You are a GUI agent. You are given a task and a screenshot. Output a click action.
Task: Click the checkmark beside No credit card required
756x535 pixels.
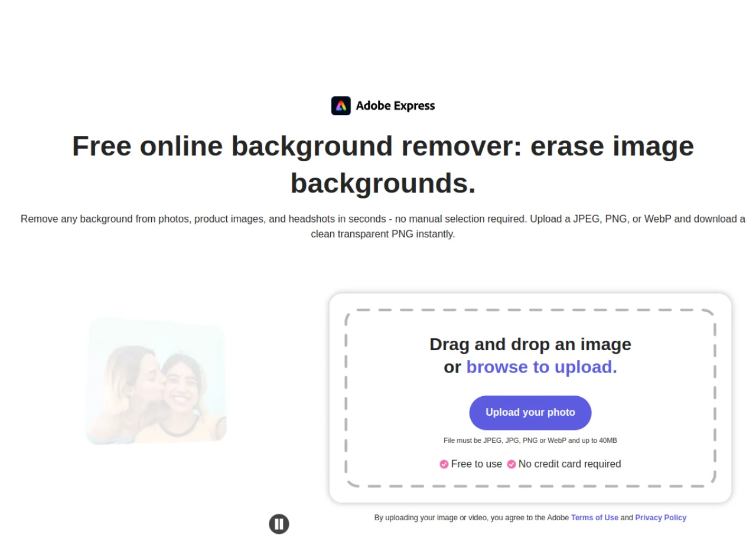click(x=511, y=464)
